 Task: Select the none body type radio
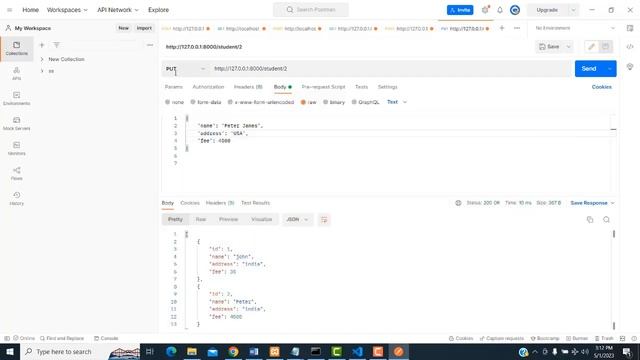pos(167,102)
